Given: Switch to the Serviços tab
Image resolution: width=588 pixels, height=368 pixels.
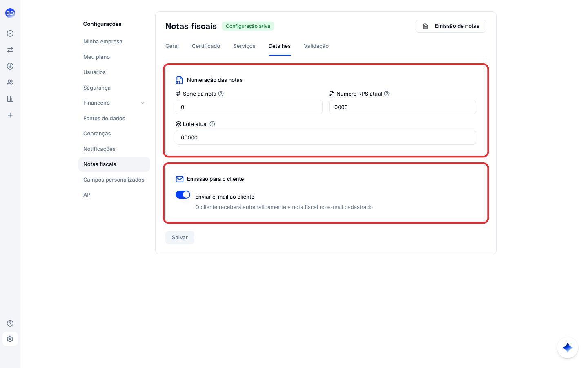Looking at the screenshot, I should click(244, 46).
